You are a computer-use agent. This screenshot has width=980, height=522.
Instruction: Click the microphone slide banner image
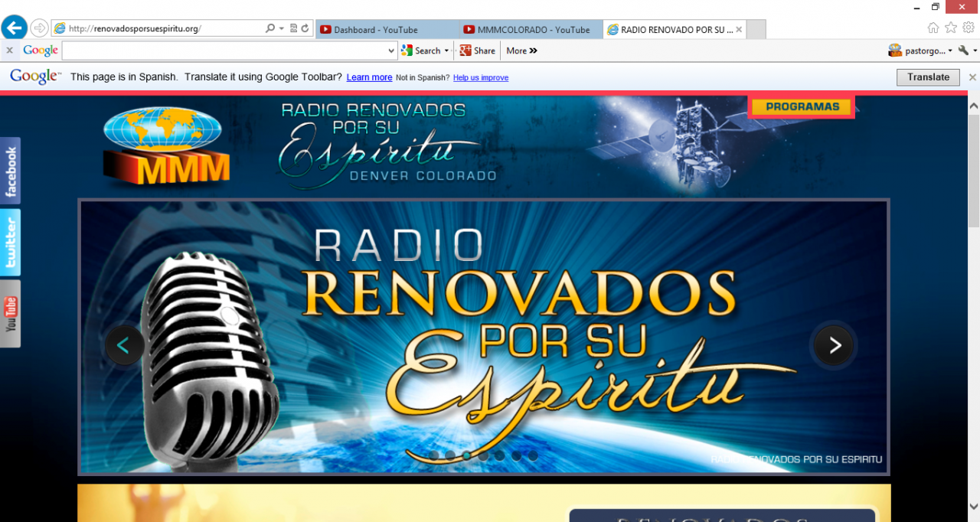(484, 337)
